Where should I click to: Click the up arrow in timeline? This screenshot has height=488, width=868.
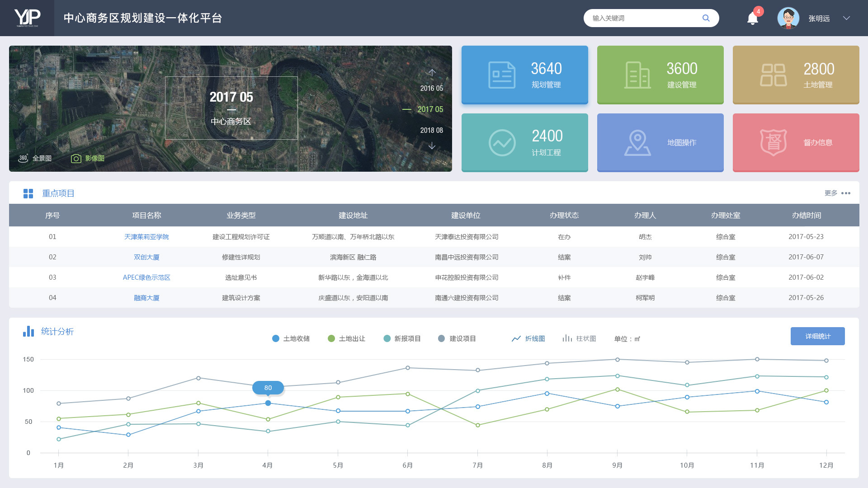point(432,72)
